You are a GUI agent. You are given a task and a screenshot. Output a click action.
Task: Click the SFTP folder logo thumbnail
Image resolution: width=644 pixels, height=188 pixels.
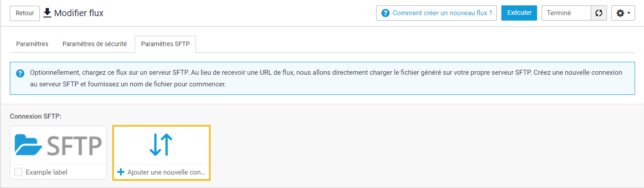(x=58, y=145)
